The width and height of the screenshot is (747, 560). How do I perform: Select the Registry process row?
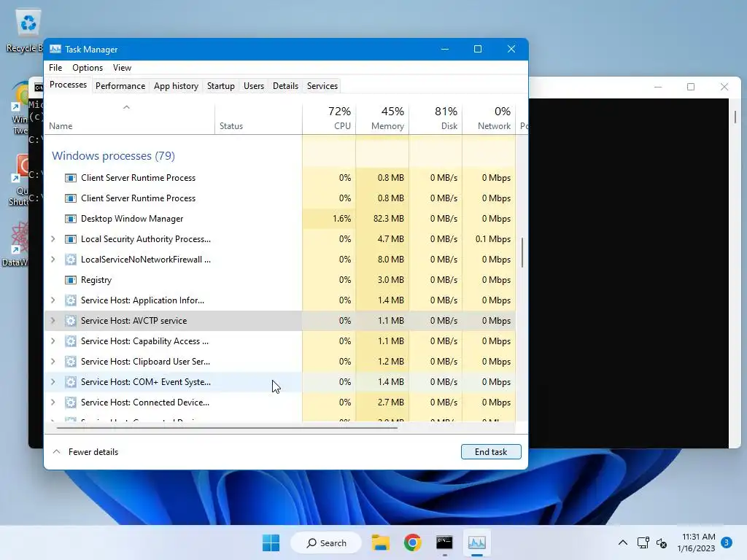tap(280, 280)
